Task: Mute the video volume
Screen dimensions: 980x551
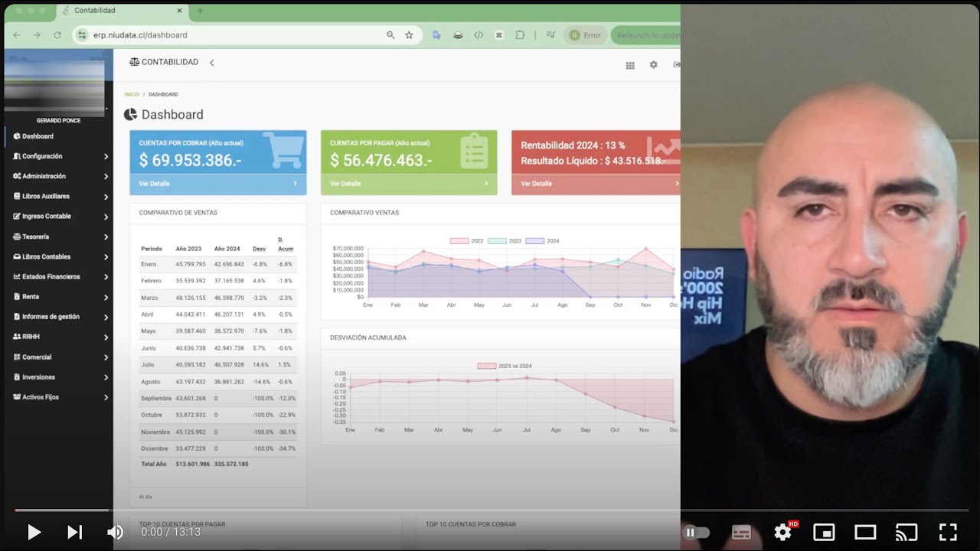Action: tap(116, 532)
